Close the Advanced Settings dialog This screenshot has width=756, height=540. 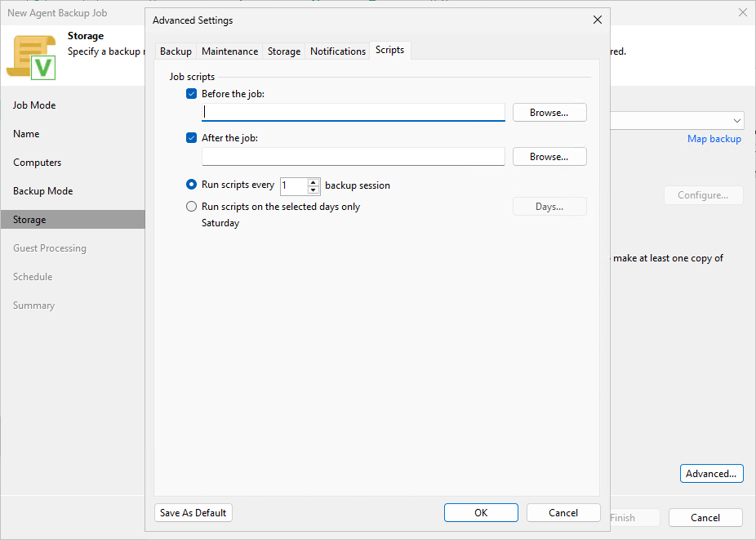pos(598,20)
